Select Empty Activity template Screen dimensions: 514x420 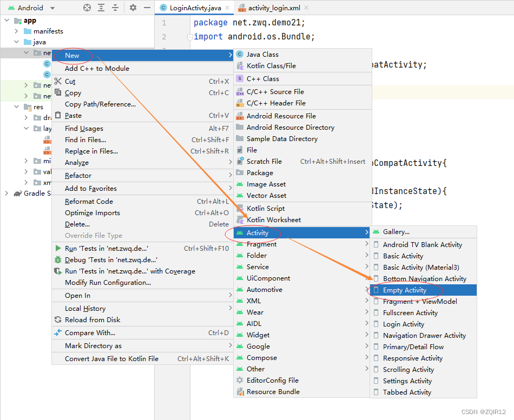click(x=423, y=290)
